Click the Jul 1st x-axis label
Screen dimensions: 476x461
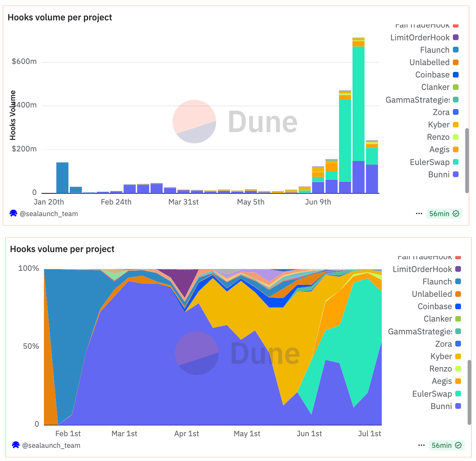(369, 434)
